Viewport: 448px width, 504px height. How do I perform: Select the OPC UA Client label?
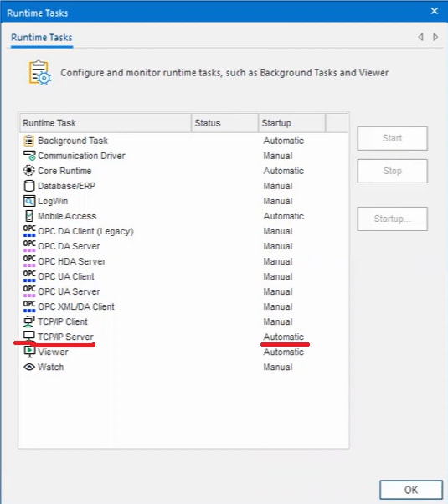66,277
